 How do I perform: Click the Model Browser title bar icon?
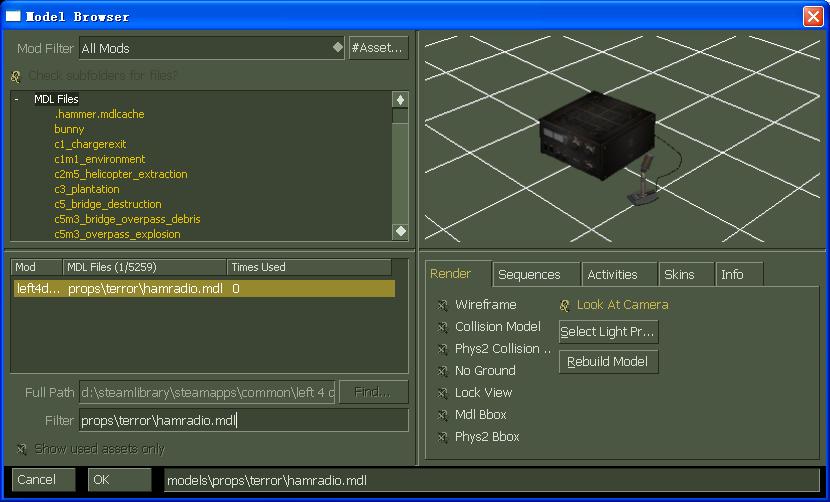(13, 16)
